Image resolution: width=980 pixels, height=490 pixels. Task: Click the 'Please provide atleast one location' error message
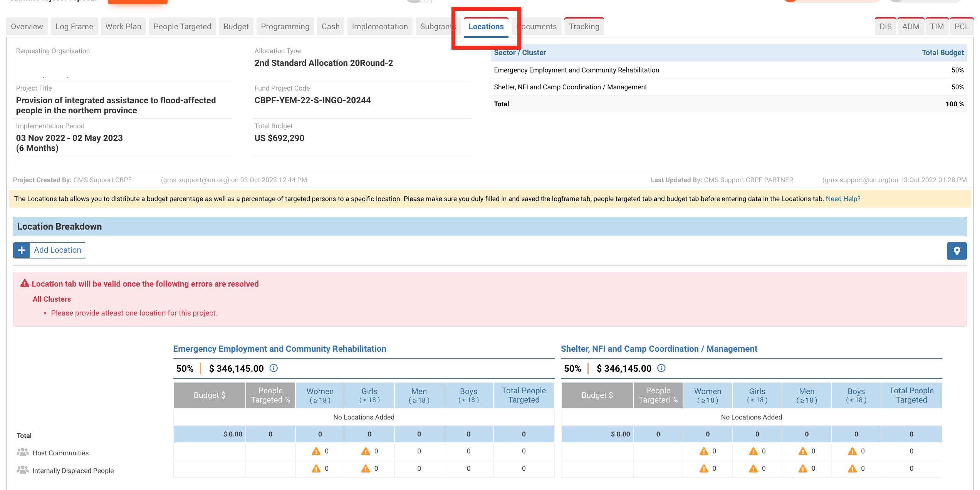(x=134, y=313)
